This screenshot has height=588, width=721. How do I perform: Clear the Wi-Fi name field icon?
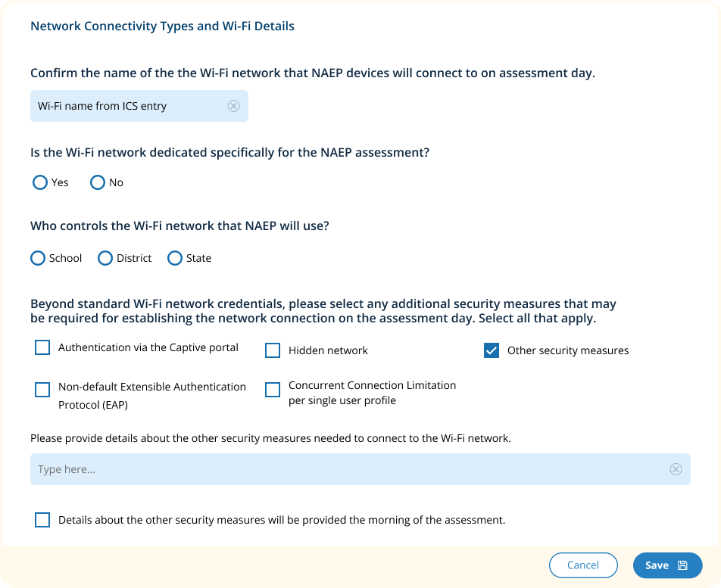click(x=233, y=106)
